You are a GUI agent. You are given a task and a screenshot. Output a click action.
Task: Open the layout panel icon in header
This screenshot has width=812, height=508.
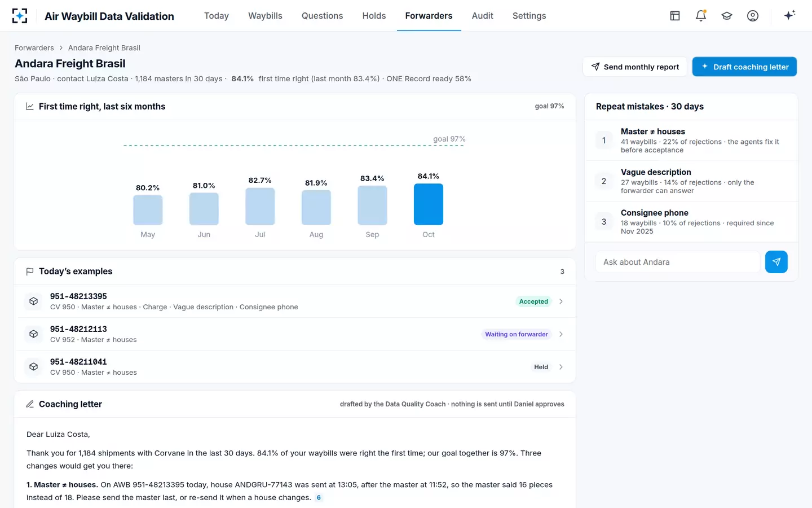(675, 16)
